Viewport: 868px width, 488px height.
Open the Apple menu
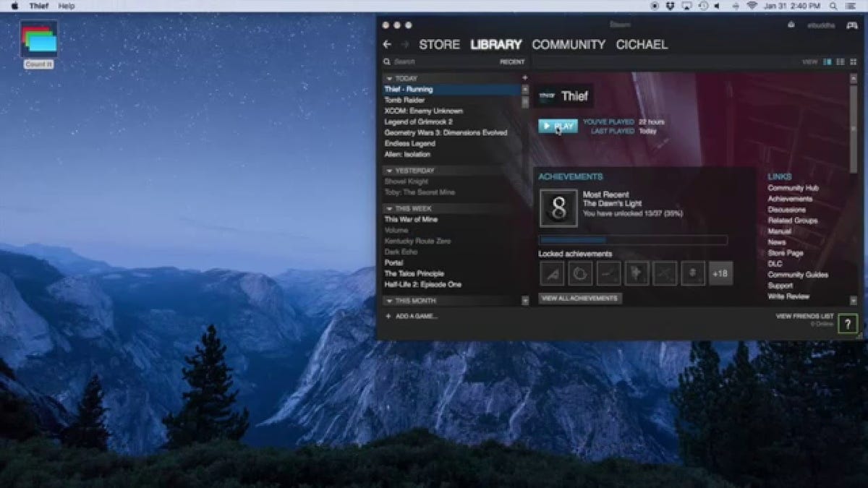[x=14, y=6]
